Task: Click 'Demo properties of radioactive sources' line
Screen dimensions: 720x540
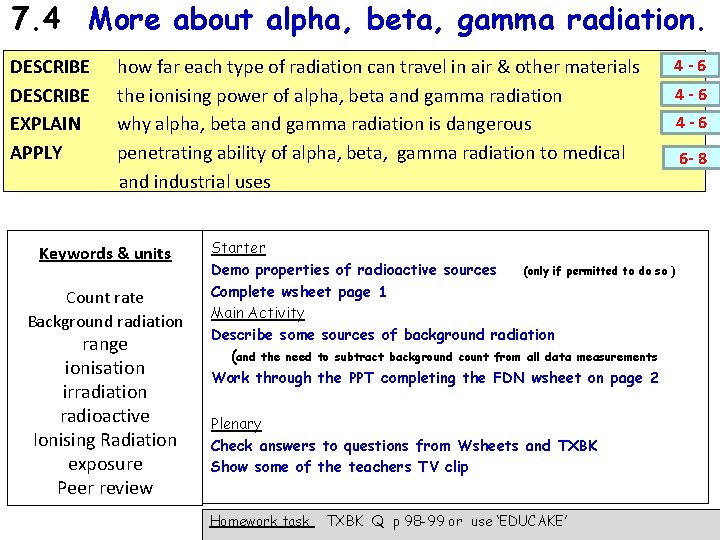Action: [354, 270]
